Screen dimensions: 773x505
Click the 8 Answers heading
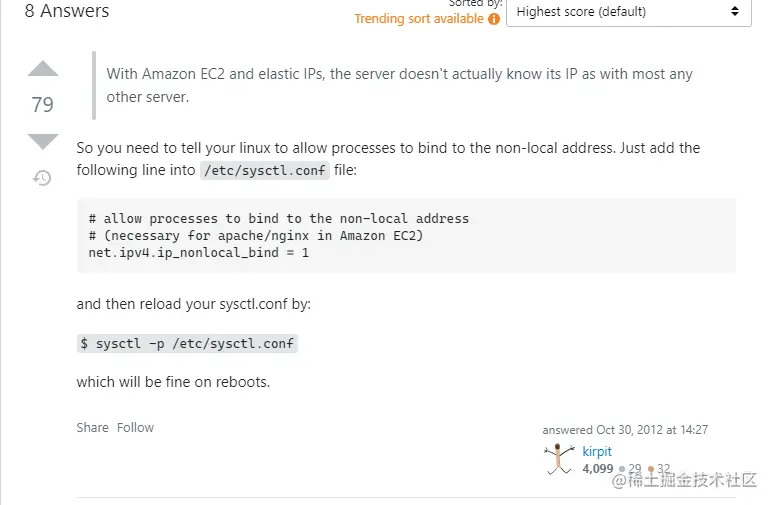click(x=67, y=12)
